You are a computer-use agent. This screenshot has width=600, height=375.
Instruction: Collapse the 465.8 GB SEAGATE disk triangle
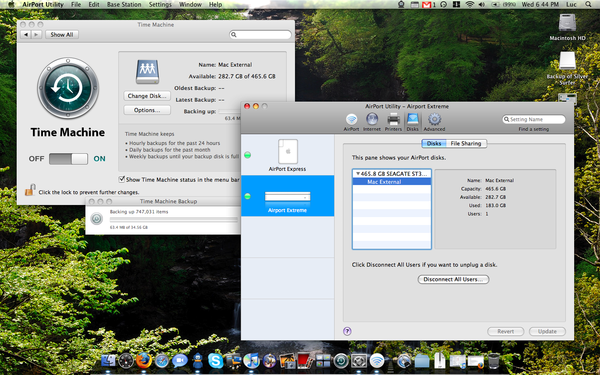pos(358,174)
